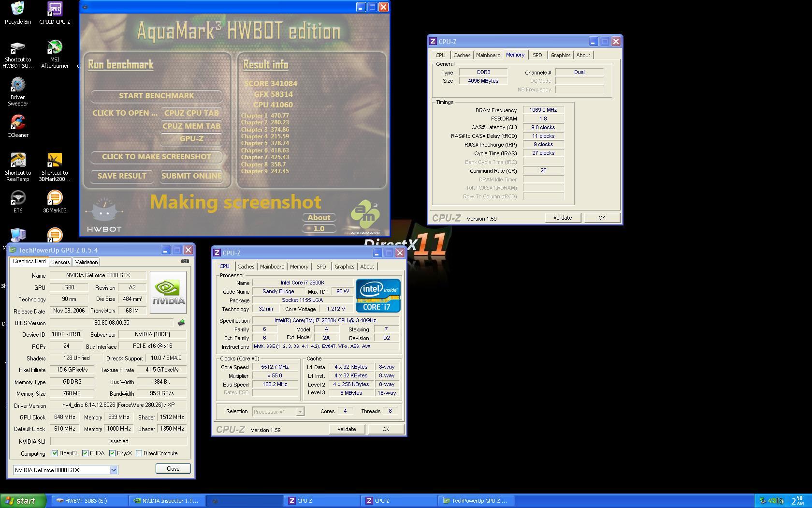Open Driver Sweeper desktop icon
Image resolution: width=812 pixels, height=508 pixels.
click(x=18, y=92)
